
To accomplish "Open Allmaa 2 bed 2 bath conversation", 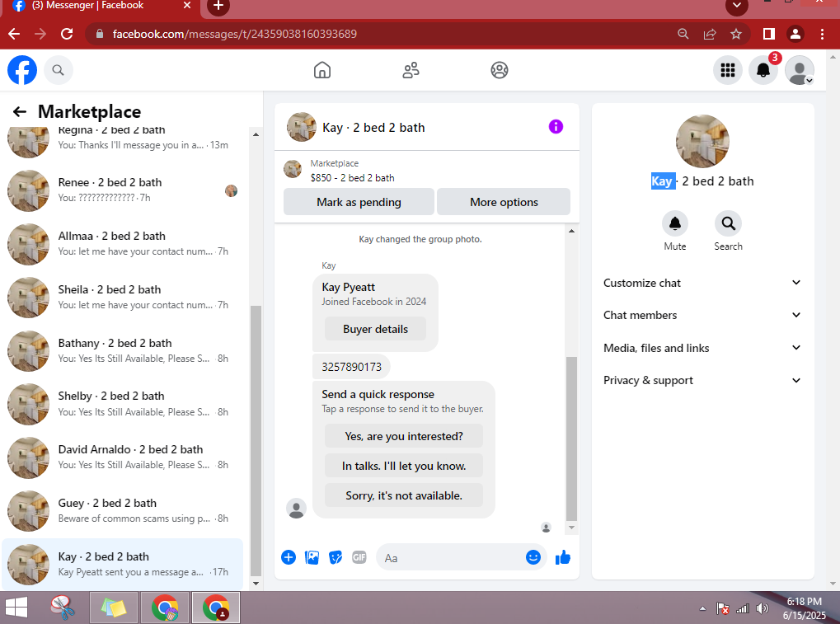I will (x=123, y=244).
